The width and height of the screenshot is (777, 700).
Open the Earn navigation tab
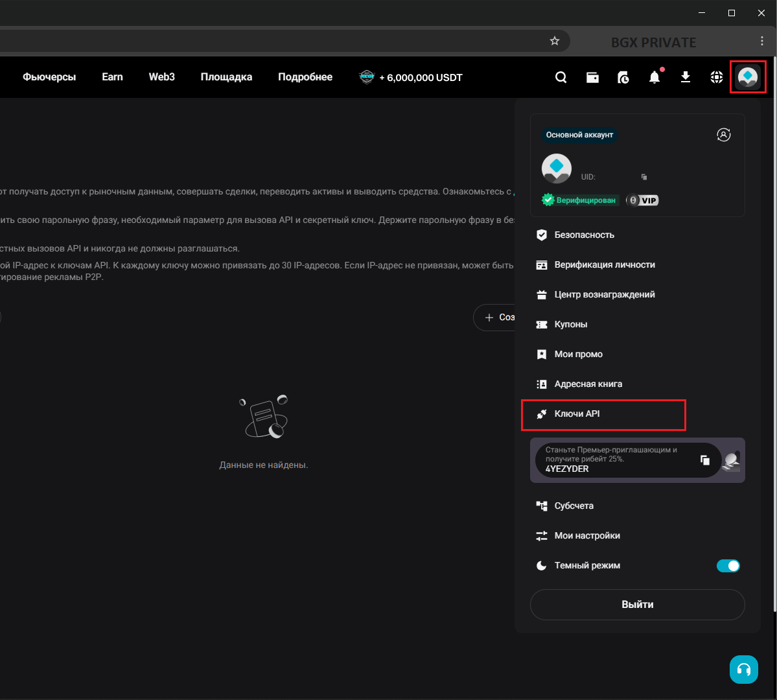point(113,77)
